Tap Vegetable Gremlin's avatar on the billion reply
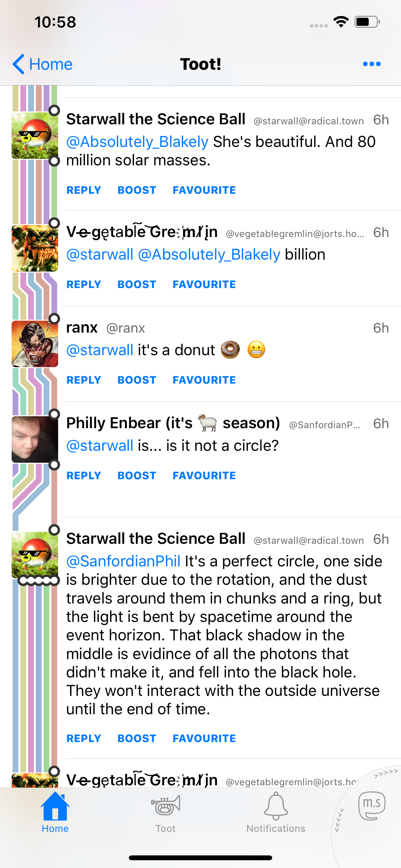 pyautogui.click(x=35, y=248)
